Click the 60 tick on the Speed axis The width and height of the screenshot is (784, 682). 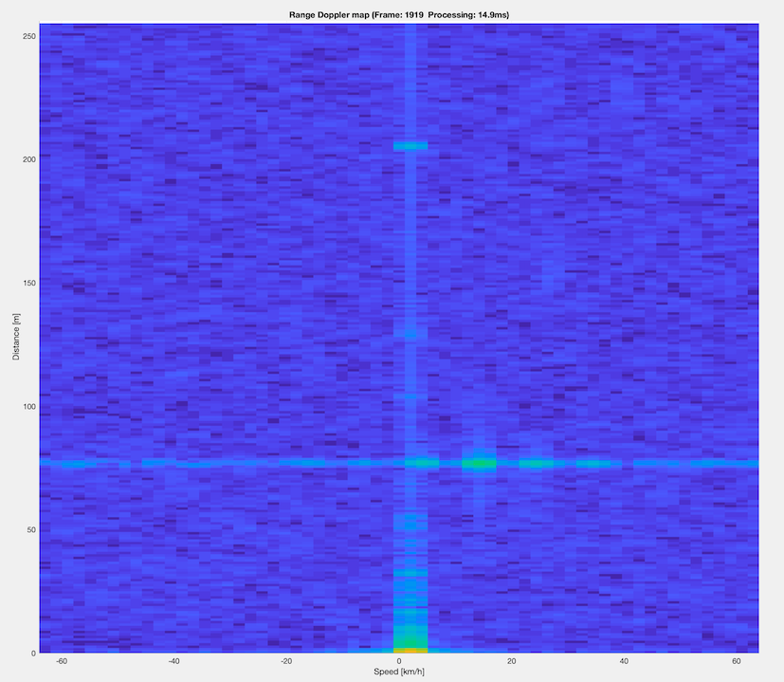tap(737, 661)
